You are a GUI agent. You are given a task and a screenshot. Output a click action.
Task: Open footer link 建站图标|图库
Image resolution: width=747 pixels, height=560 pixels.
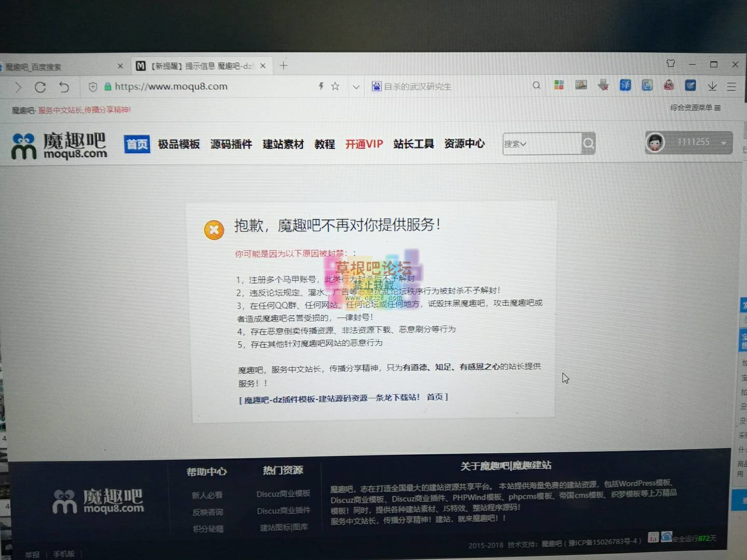(x=284, y=527)
